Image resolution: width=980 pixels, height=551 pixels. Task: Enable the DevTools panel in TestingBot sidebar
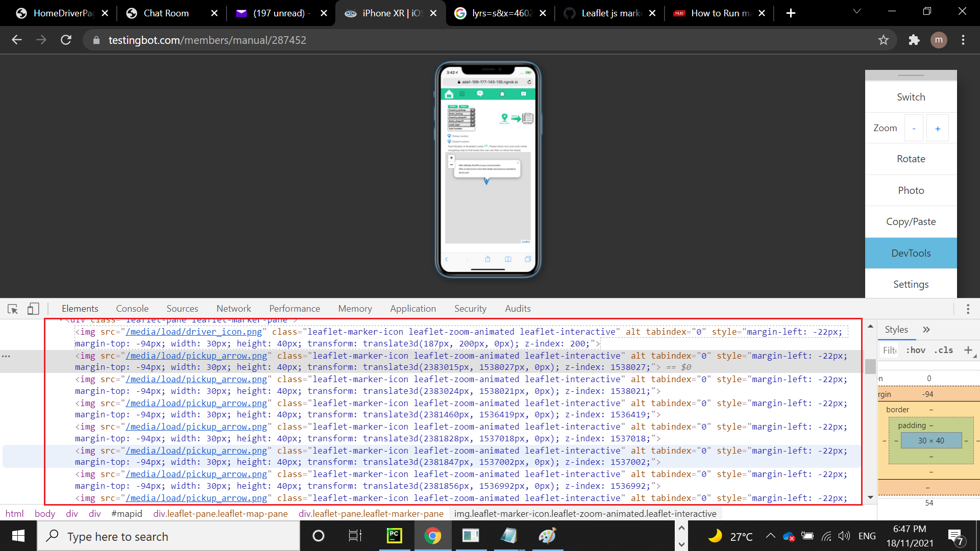click(911, 253)
